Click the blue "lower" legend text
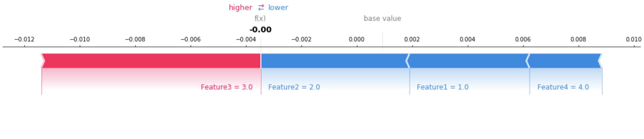Screen dimensions: 644x139 pyautogui.click(x=278, y=8)
